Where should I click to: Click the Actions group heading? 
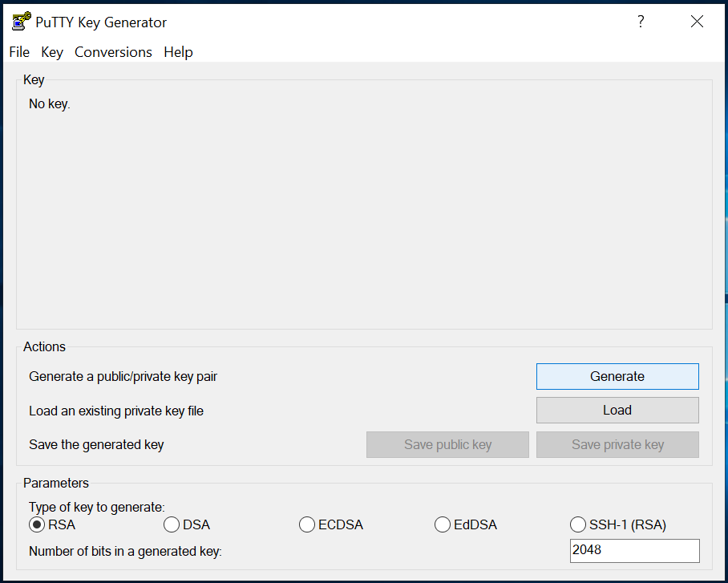click(x=45, y=346)
